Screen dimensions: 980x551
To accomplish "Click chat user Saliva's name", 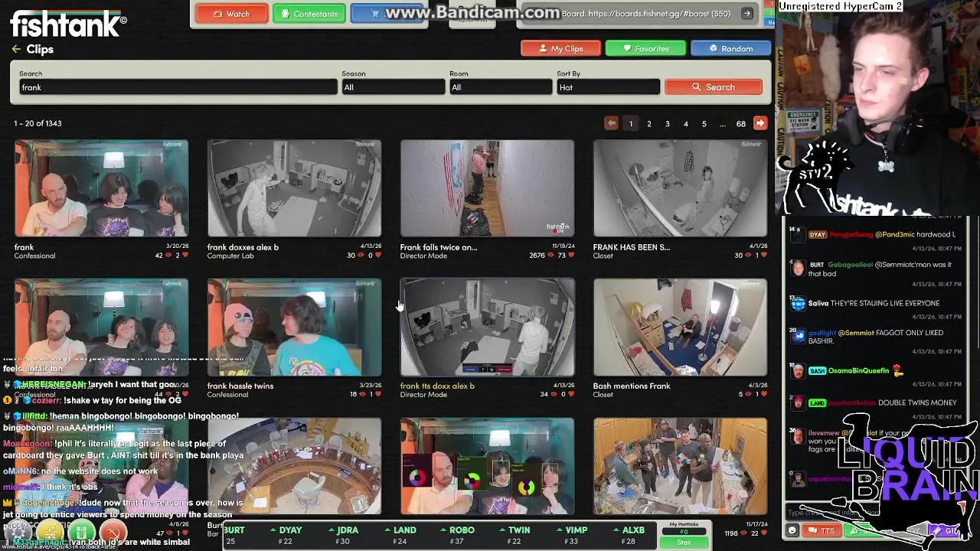I will point(818,303).
